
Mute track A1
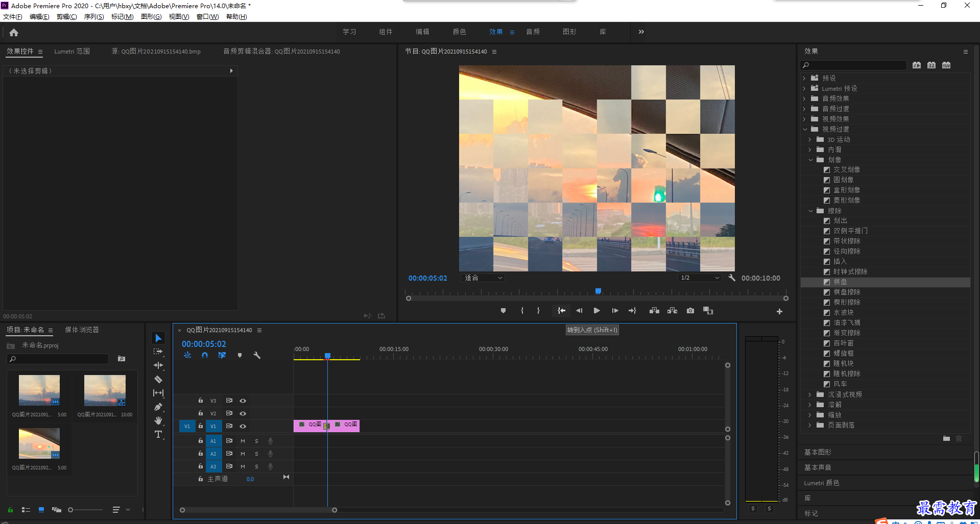pos(243,441)
